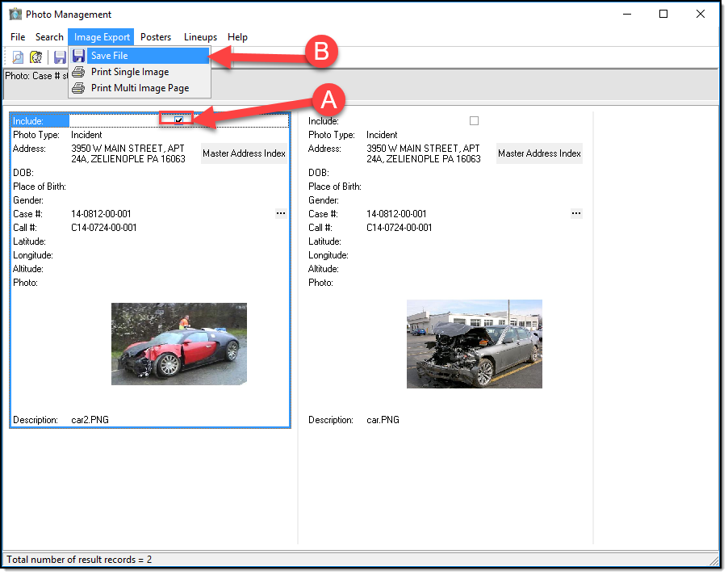Open the Search menu

[x=49, y=37]
